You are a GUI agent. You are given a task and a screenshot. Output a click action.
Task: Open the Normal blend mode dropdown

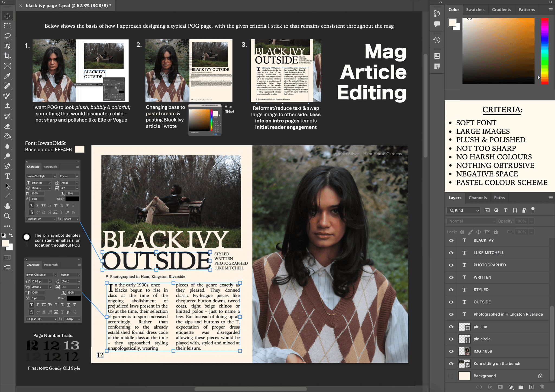tap(471, 221)
